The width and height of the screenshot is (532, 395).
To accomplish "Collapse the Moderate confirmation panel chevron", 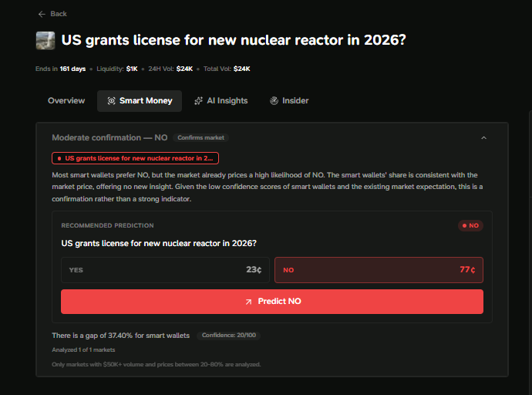I will click(484, 138).
